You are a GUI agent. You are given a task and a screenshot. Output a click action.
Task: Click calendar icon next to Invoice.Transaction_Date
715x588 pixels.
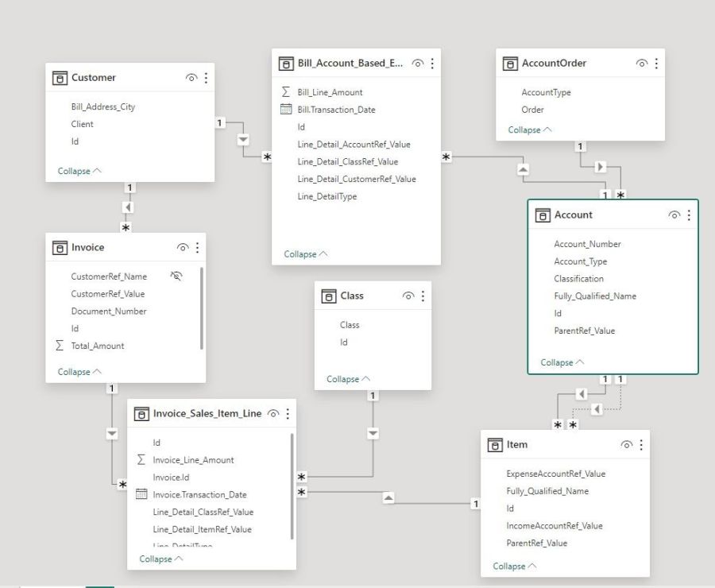[x=141, y=494]
